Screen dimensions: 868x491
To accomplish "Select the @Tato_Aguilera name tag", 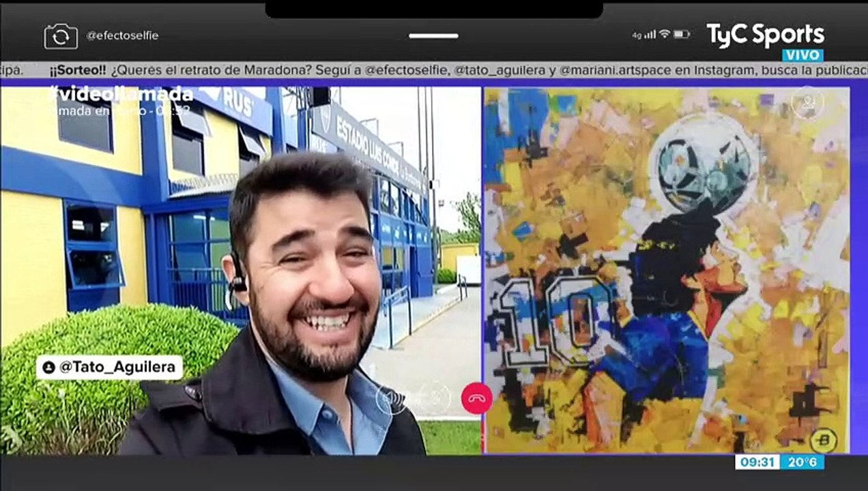I will pyautogui.click(x=110, y=368).
